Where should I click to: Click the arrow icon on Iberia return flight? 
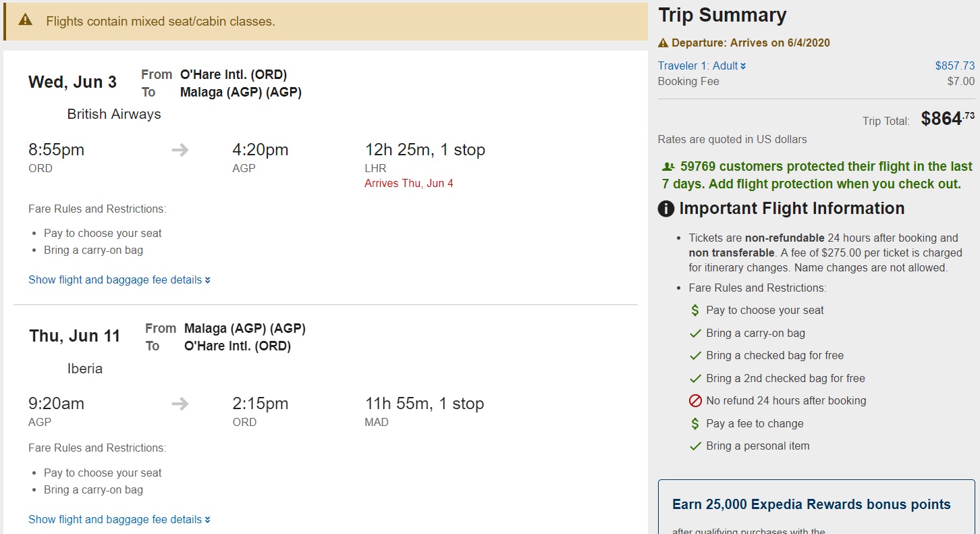click(x=180, y=404)
